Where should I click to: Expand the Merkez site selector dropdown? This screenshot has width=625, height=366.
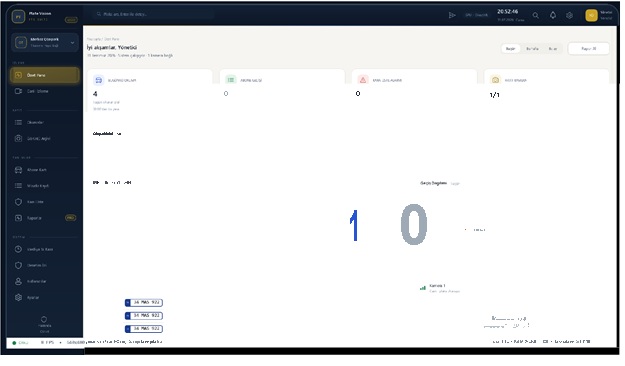[x=45, y=42]
